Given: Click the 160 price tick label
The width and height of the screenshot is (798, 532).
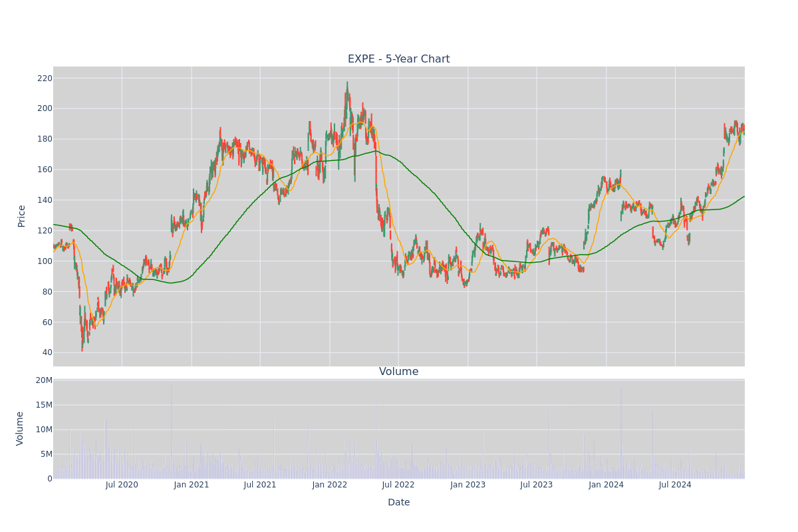Looking at the screenshot, I should coord(45,170).
